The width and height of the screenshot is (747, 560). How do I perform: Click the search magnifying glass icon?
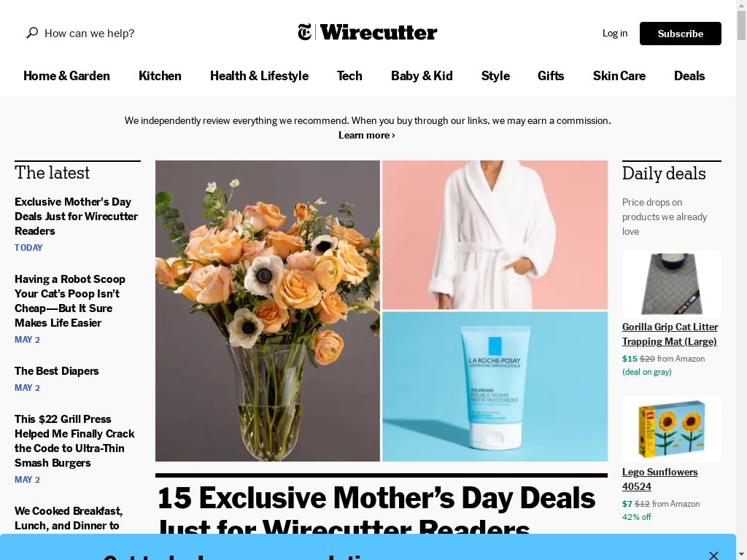point(32,33)
